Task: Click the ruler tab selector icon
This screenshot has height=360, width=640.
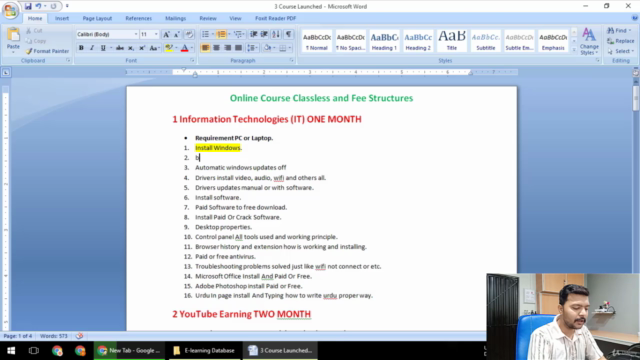Action: tap(6, 72)
